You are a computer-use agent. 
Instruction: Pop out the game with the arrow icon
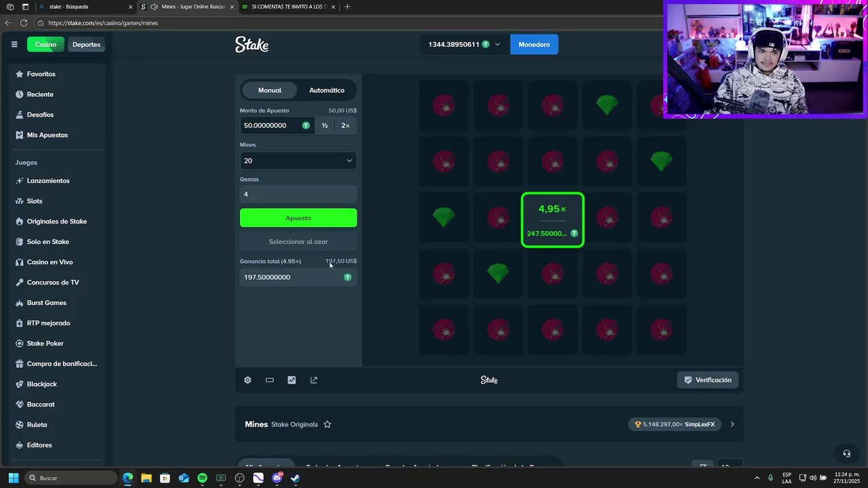(x=314, y=380)
